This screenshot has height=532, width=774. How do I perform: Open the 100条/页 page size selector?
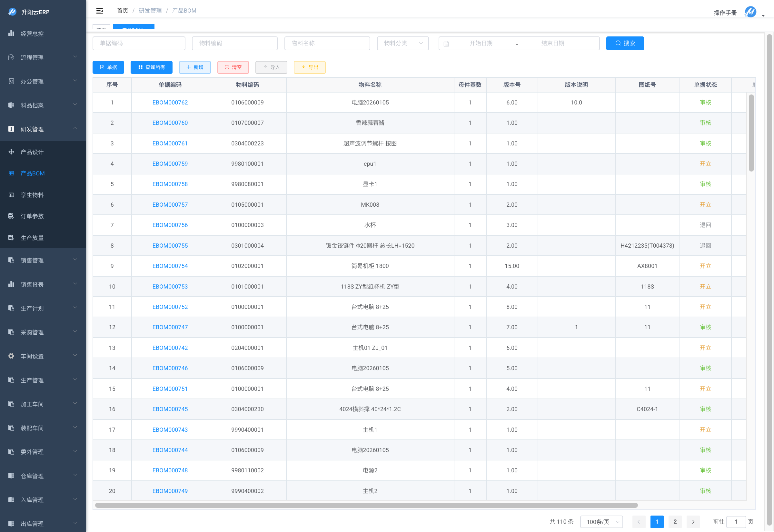[602, 522]
